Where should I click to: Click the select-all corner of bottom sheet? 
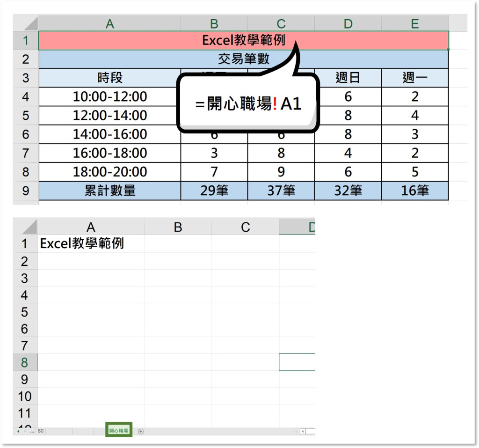click(x=25, y=227)
